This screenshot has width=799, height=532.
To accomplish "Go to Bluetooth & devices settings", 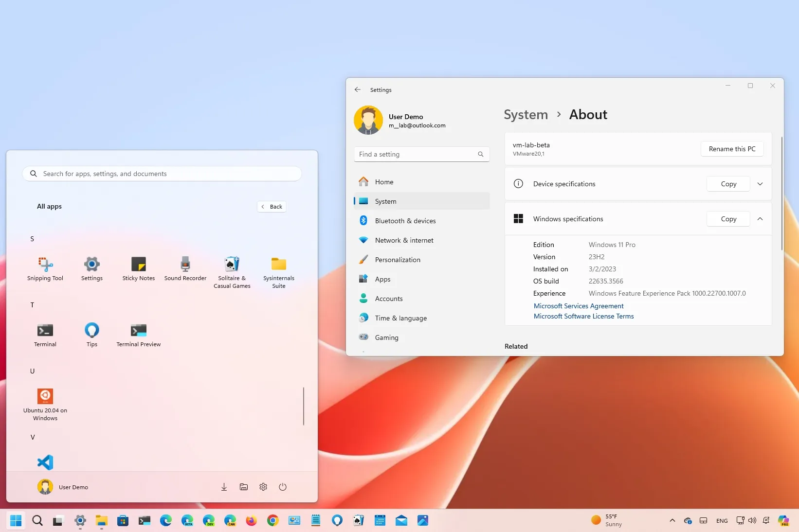I will [x=405, y=220].
